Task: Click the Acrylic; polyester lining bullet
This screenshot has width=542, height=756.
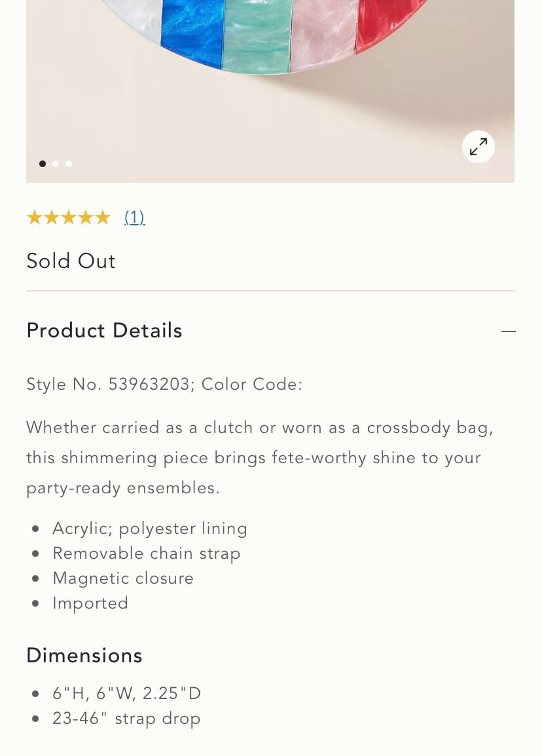Action: click(x=150, y=529)
